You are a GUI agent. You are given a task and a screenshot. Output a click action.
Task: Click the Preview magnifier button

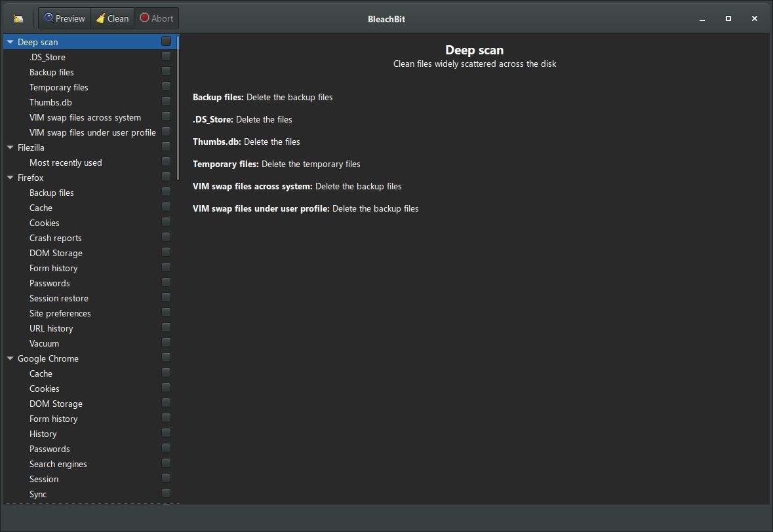64,18
